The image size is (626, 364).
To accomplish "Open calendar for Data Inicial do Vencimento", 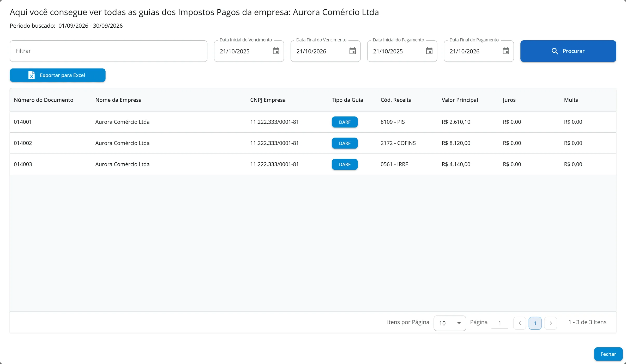I will tap(276, 51).
